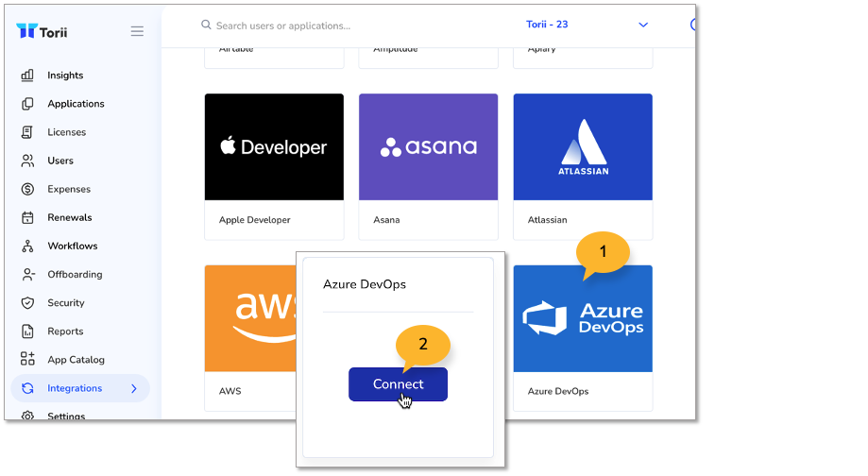
Task: Click the Integrations sync icon
Action: point(27,388)
